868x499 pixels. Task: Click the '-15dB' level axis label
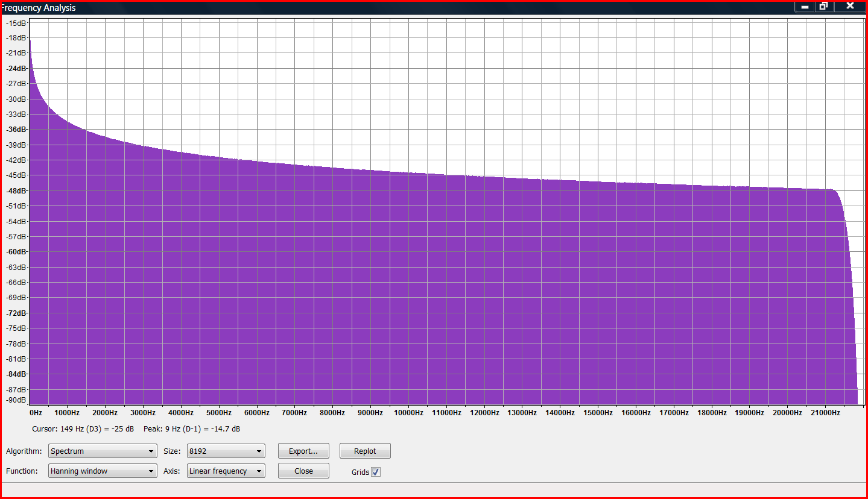click(x=16, y=22)
